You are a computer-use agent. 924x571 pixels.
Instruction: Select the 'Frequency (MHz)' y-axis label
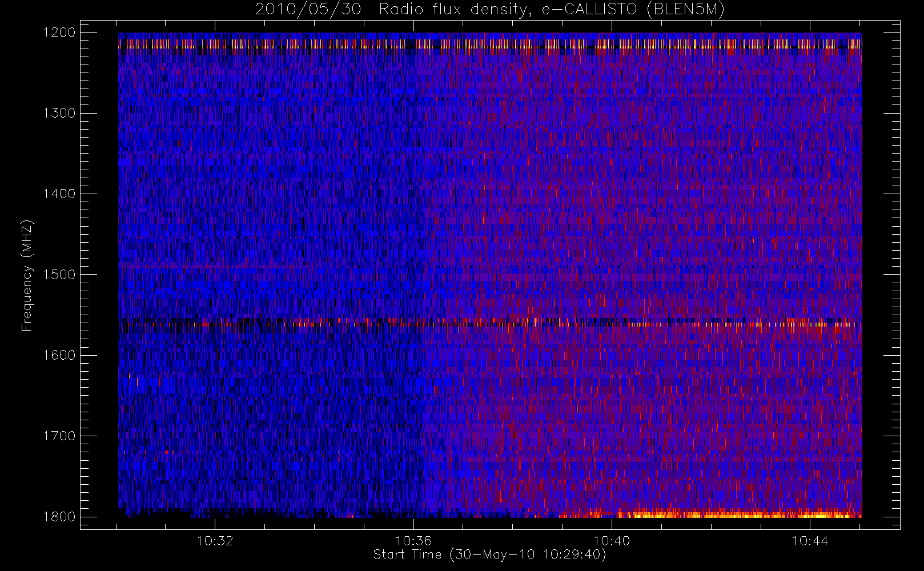[x=27, y=276]
